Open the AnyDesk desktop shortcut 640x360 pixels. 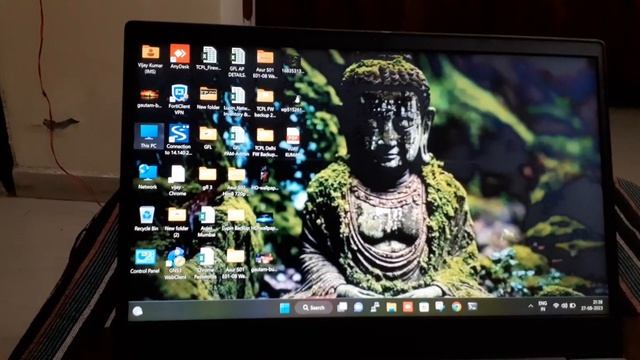coord(180,56)
